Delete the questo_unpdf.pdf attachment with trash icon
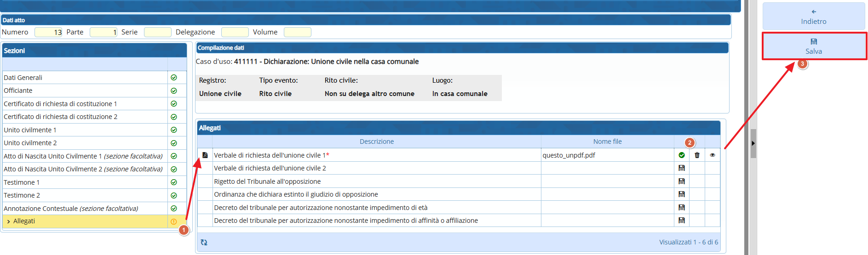This screenshot has width=868, height=255. click(x=697, y=155)
